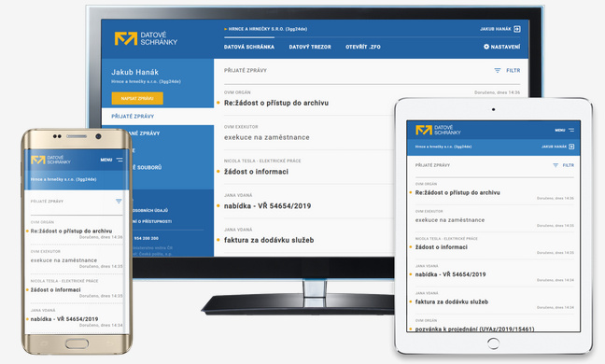
Task: Tap the filter icon on the phone
Action: tap(119, 202)
